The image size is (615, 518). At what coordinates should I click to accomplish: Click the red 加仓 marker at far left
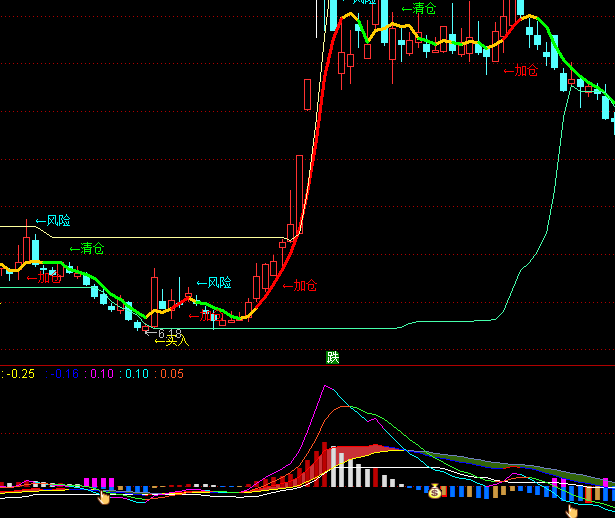[43, 278]
